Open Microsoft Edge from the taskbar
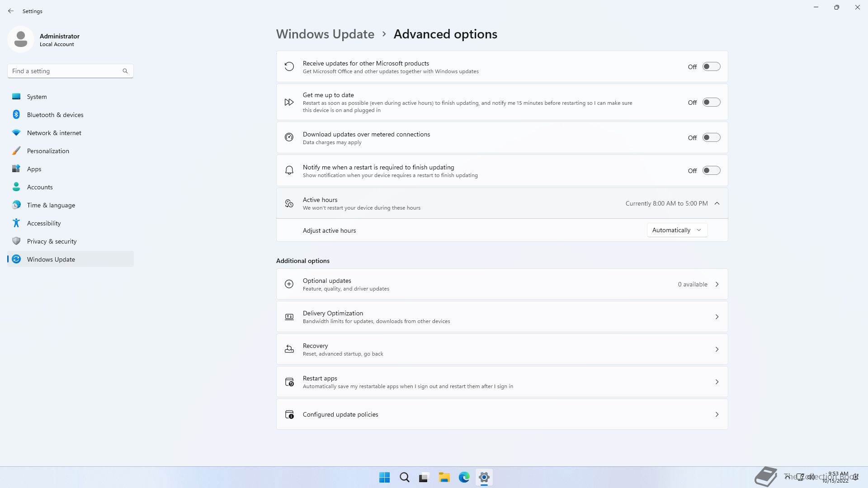The width and height of the screenshot is (868, 488). (x=464, y=477)
